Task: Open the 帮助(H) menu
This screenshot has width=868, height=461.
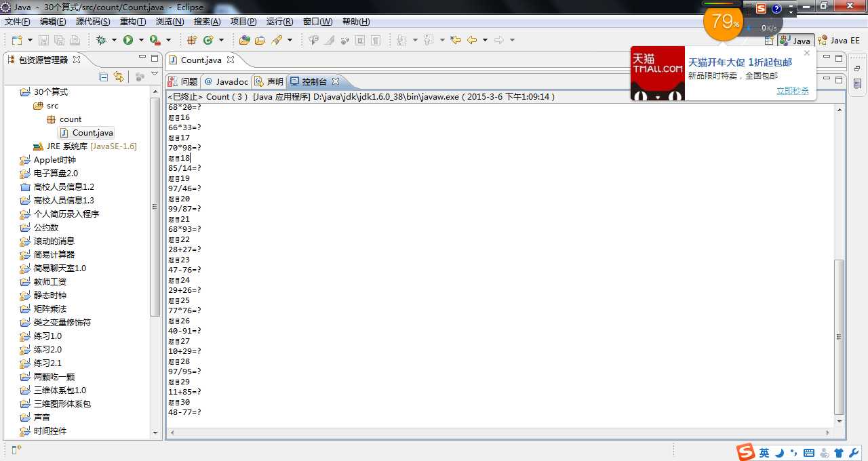Action: click(x=356, y=22)
